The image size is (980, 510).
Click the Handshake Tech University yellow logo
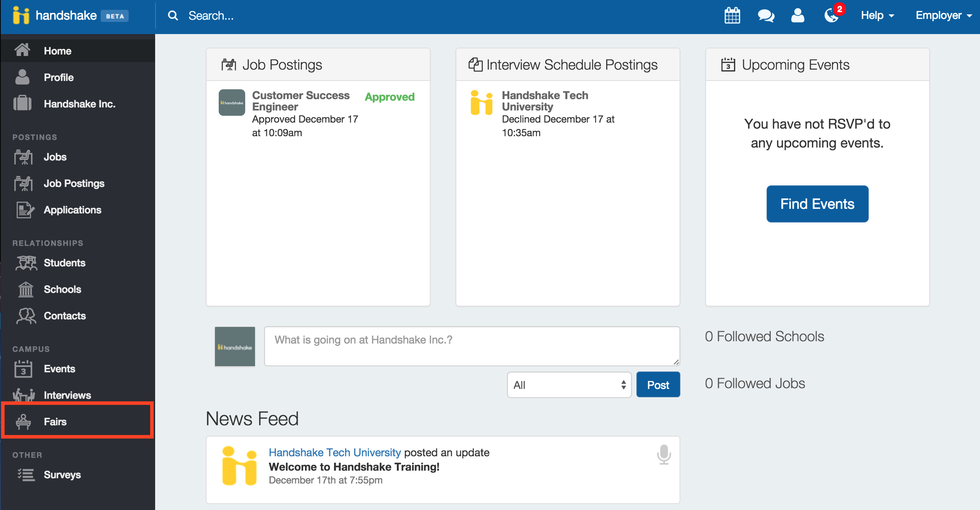[x=481, y=103]
